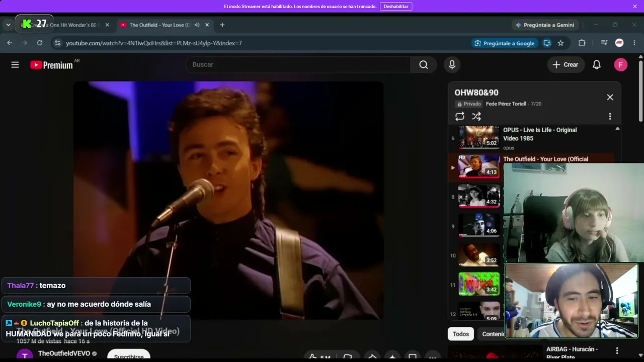
Task: Open YouTube notifications bell
Action: coord(597,64)
